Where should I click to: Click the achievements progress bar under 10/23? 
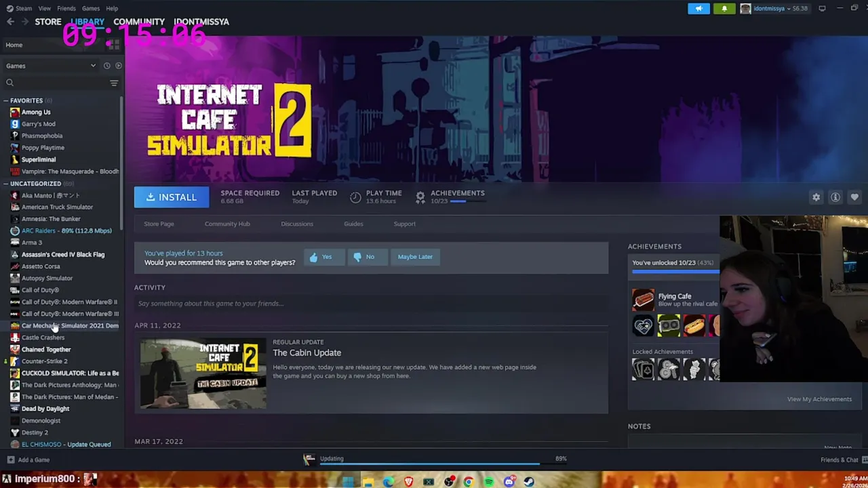coord(458,201)
